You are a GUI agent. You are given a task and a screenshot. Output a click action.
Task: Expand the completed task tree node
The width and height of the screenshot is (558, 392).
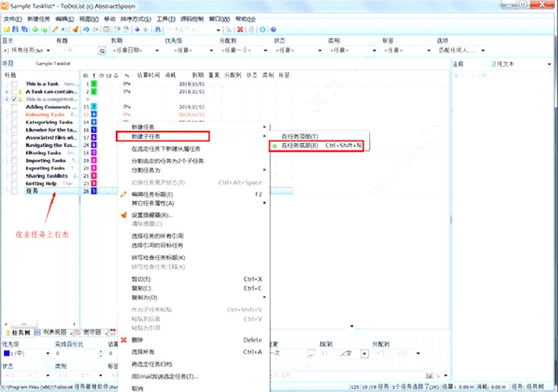7,99
